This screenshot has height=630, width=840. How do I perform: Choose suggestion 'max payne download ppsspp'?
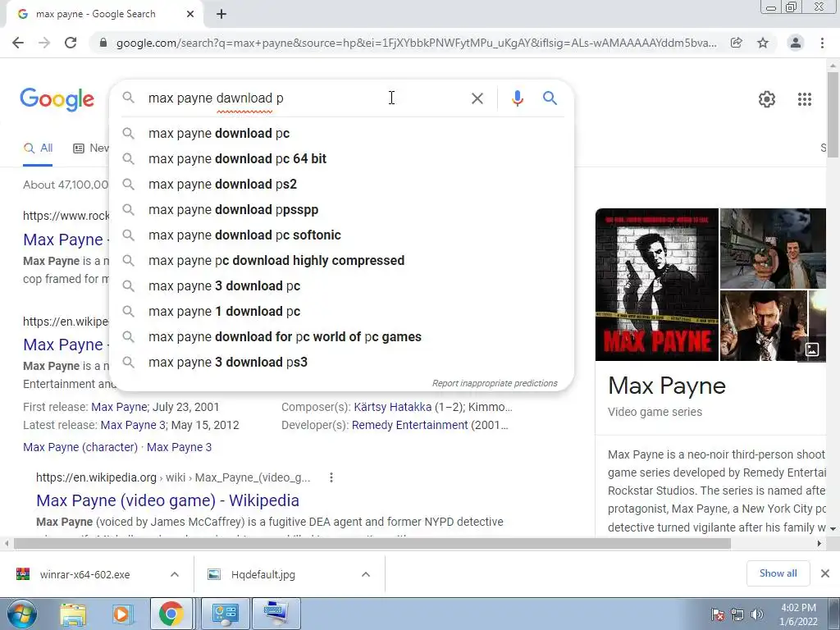(x=341, y=209)
